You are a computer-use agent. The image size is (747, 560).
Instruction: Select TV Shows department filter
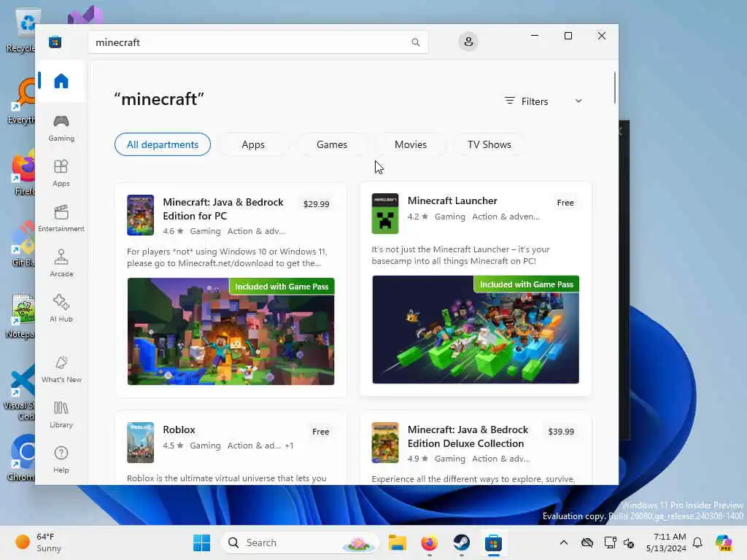pyautogui.click(x=489, y=144)
